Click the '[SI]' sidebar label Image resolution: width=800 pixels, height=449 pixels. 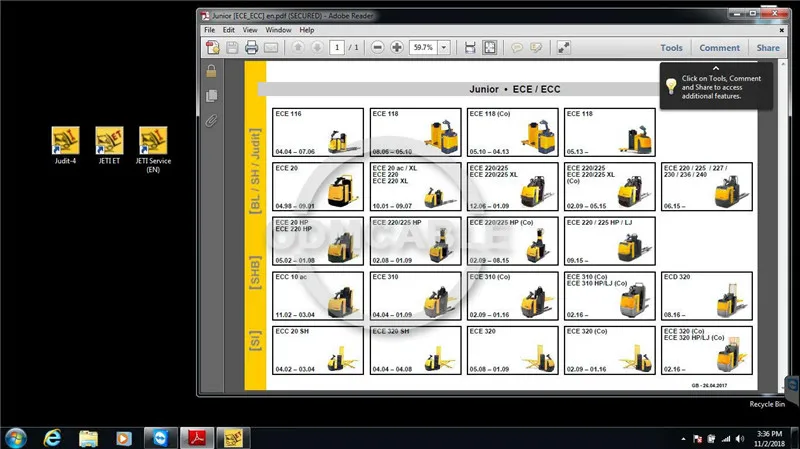pos(255,340)
